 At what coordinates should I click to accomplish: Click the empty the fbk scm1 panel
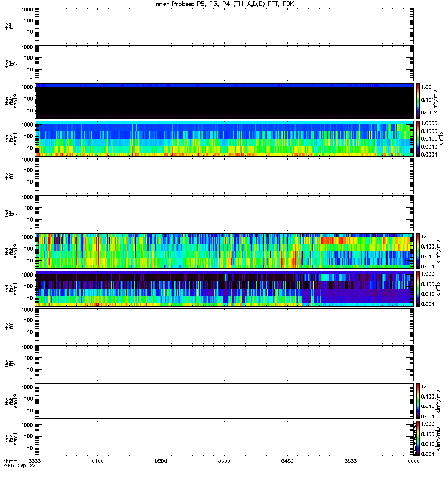(225, 439)
